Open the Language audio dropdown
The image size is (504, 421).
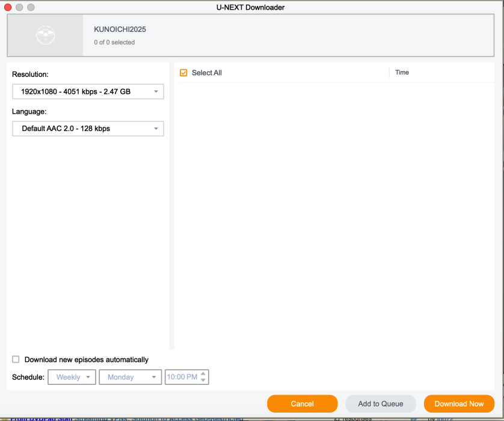coord(88,129)
